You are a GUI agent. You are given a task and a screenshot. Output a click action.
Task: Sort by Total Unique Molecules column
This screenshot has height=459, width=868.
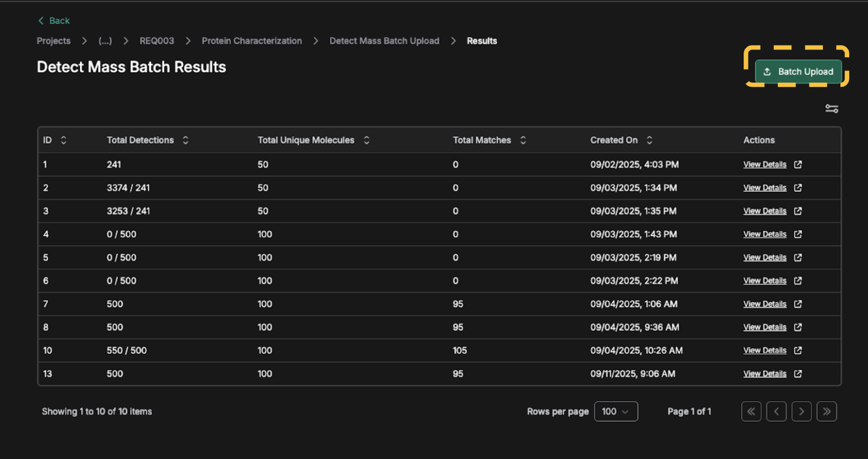click(366, 140)
